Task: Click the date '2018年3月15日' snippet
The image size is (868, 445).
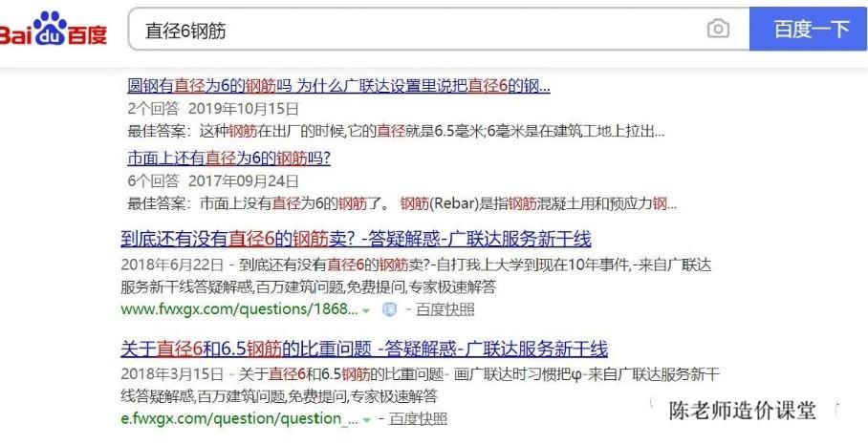Action: click(172, 374)
